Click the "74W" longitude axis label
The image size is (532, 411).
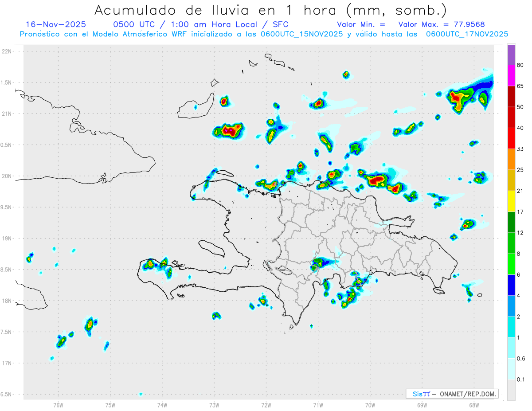coord(162,405)
